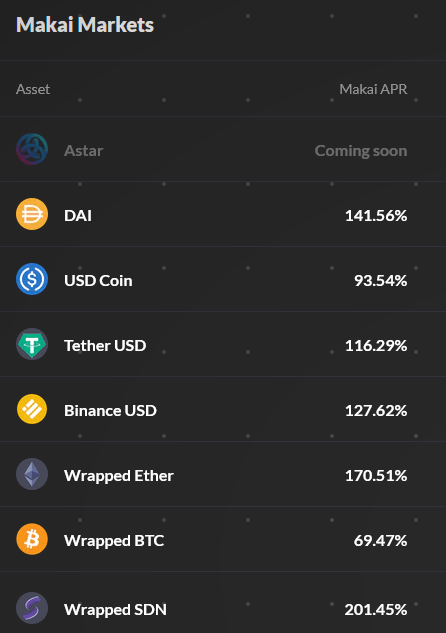
Task: Select the Wrapped BTC bitcoin icon
Action: (32, 539)
